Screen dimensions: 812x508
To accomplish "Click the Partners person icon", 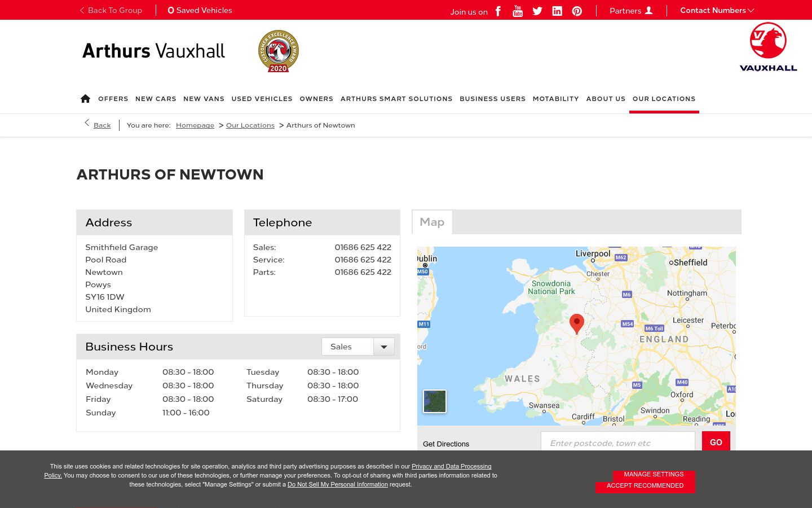I will (x=648, y=10).
